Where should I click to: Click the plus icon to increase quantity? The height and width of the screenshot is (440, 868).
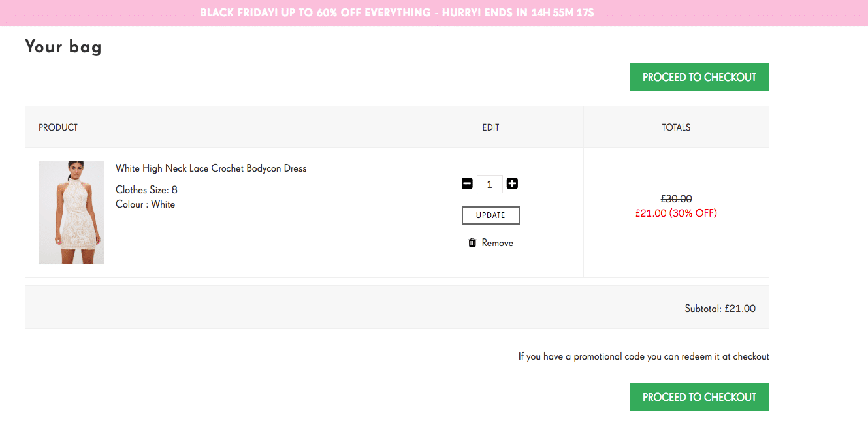coord(512,183)
